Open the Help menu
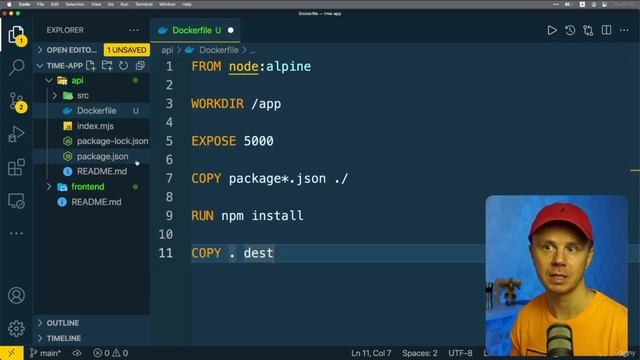The image size is (640, 360). tap(187, 4)
